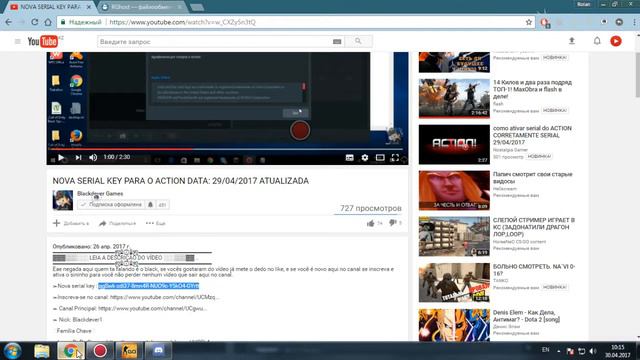
Task: Open '14 Килов и два раза подряд' video
Action: [532, 89]
